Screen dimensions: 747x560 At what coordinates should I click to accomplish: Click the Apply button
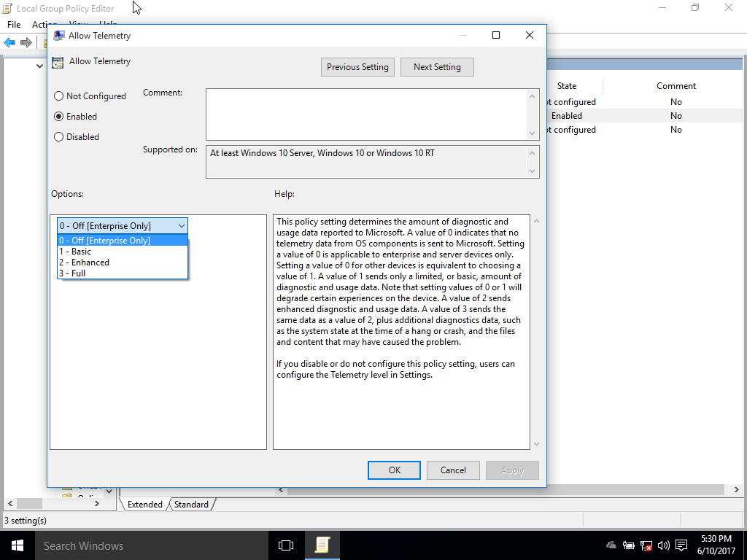point(512,470)
